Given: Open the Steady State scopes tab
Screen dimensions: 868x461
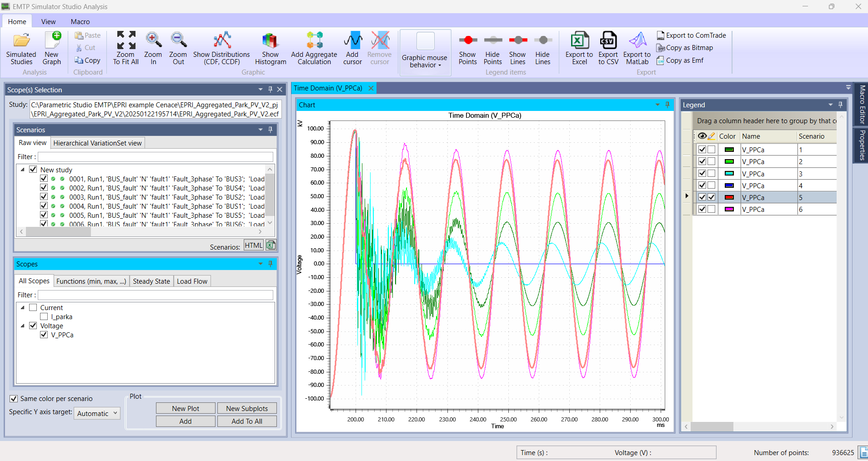Looking at the screenshot, I should (x=151, y=281).
